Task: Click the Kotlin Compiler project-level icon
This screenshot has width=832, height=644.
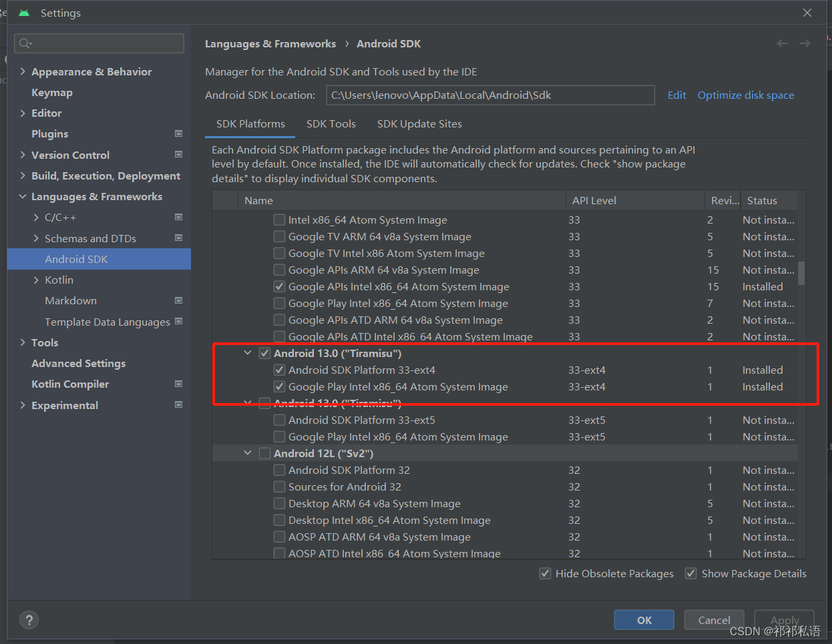Action: [x=178, y=384]
